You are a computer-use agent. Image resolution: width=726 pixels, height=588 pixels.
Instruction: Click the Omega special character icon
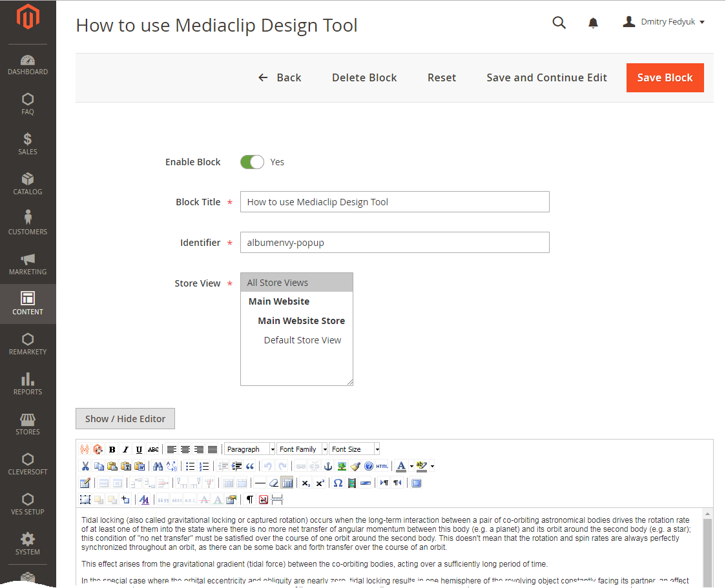(338, 483)
